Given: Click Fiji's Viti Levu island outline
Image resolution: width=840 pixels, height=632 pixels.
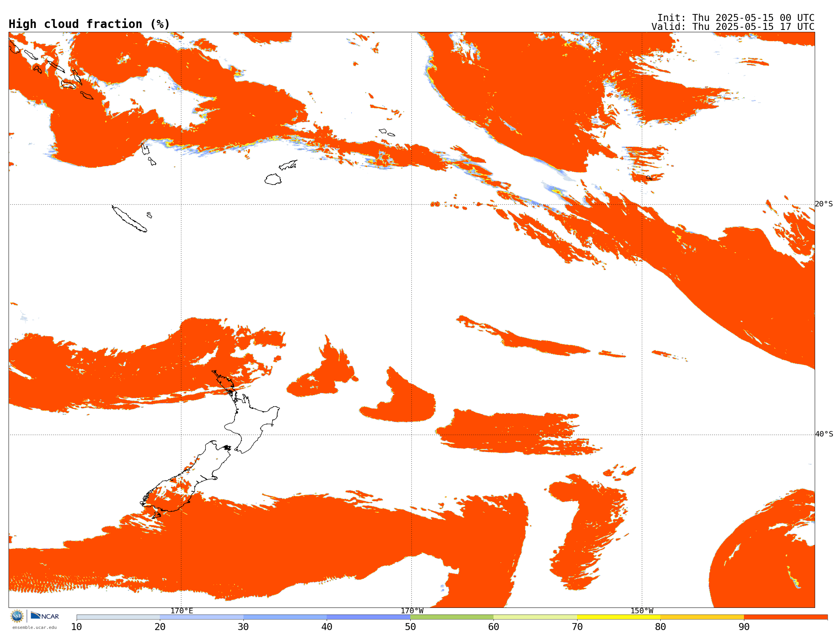Looking at the screenshot, I should (x=273, y=179).
